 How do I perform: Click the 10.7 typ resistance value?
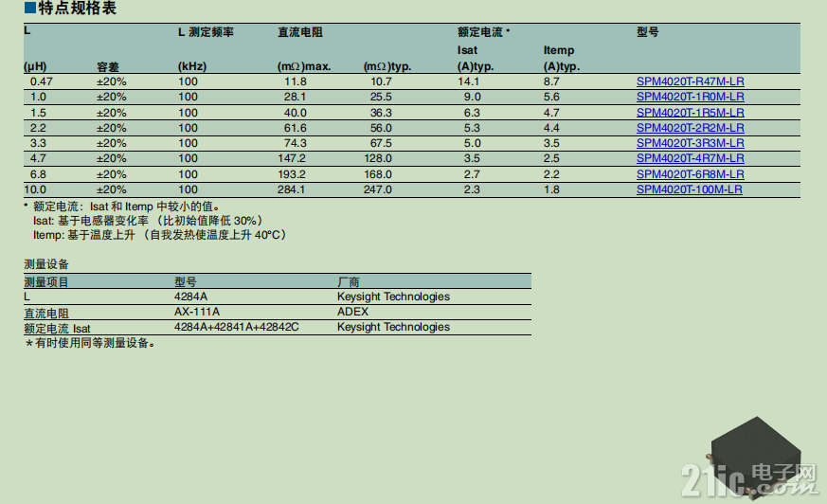click(x=381, y=81)
